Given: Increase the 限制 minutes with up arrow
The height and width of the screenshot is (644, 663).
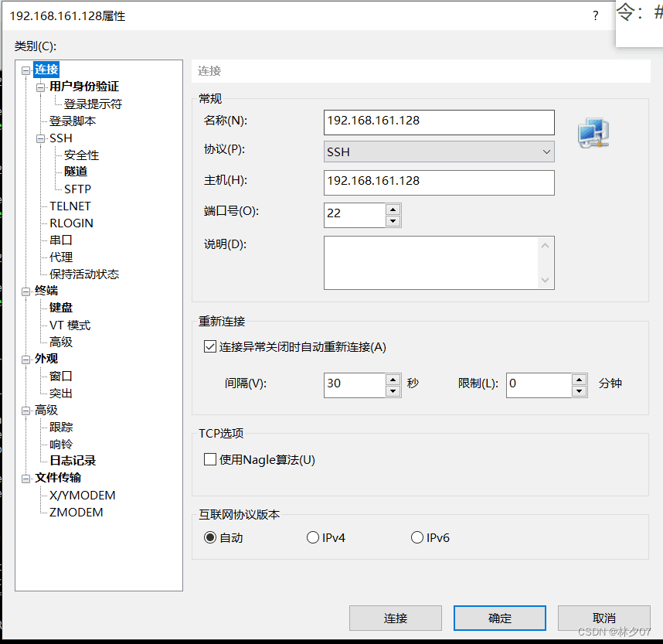Looking at the screenshot, I should [x=579, y=380].
